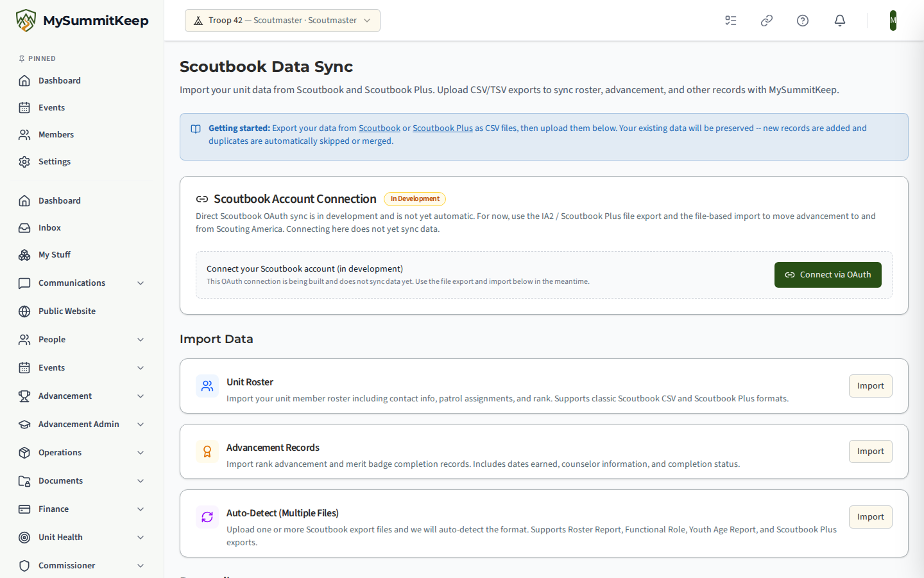924x578 pixels.
Task: Click Import for Unit Roster
Action: [x=871, y=386]
